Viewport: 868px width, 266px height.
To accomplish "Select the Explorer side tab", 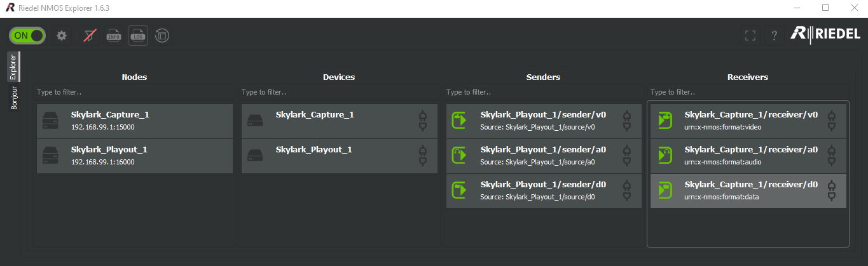I will click(x=14, y=67).
